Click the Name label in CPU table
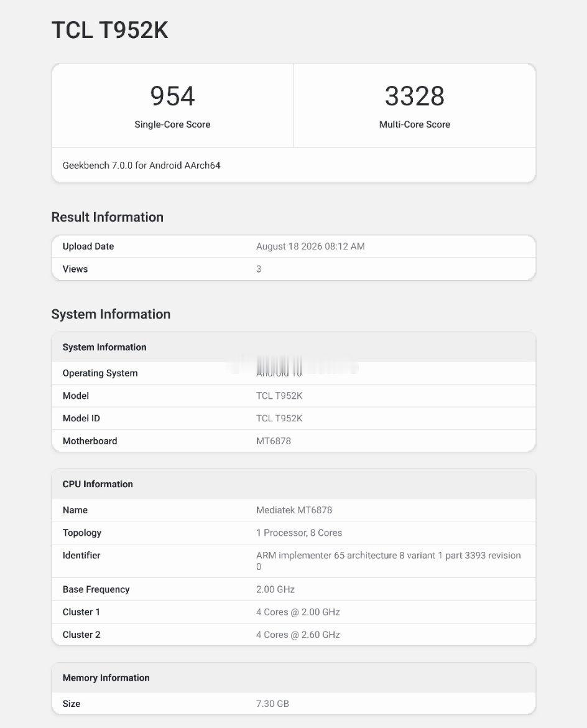 coord(75,510)
